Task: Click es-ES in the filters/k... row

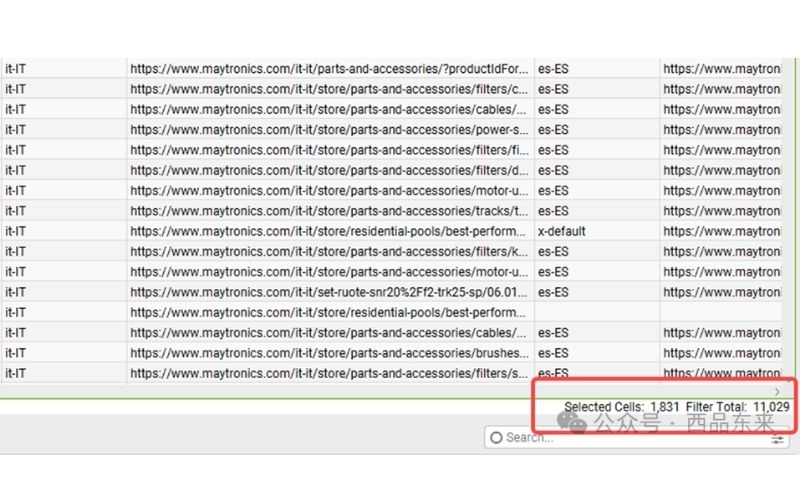Action: (553, 252)
